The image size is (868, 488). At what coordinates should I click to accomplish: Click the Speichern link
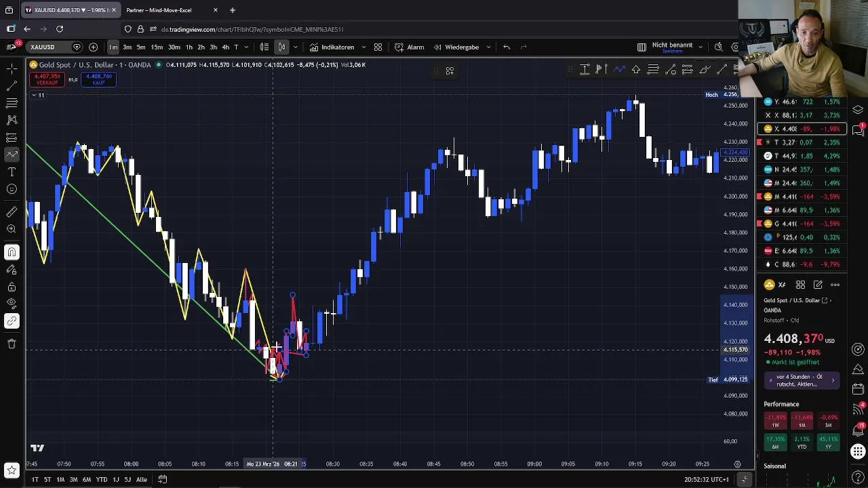672,52
